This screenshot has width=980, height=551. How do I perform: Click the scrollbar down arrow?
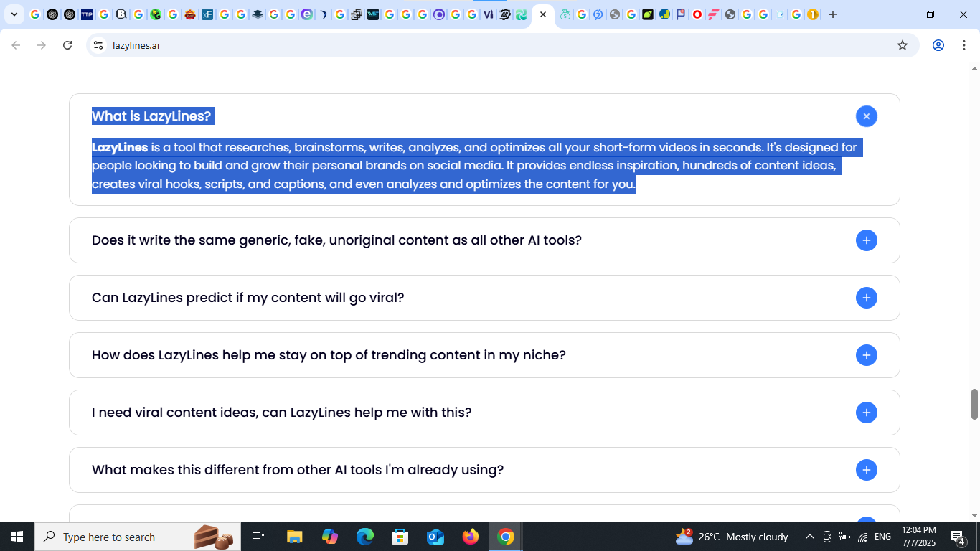[974, 515]
